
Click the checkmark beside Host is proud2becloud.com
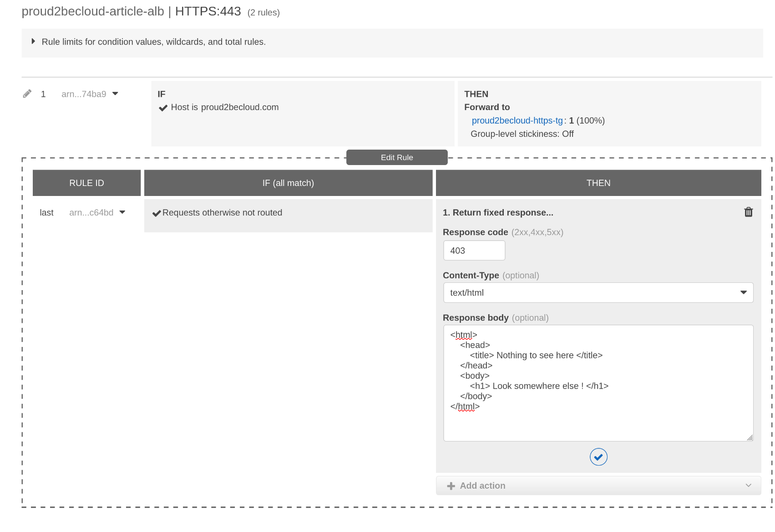point(163,108)
